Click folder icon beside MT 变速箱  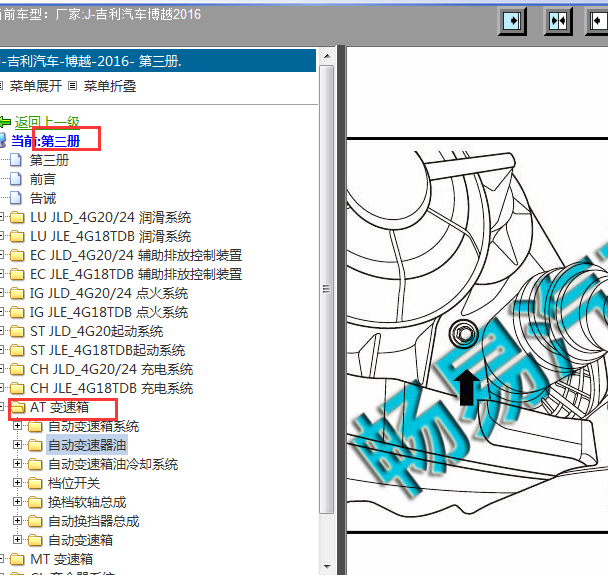(17, 559)
